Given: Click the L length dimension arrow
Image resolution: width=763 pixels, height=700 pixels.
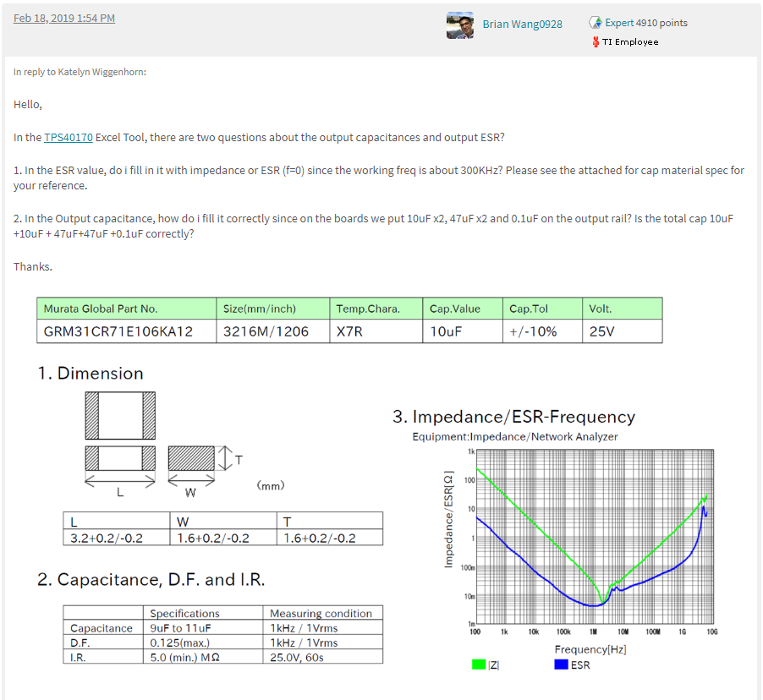Looking at the screenshot, I should click(x=120, y=482).
